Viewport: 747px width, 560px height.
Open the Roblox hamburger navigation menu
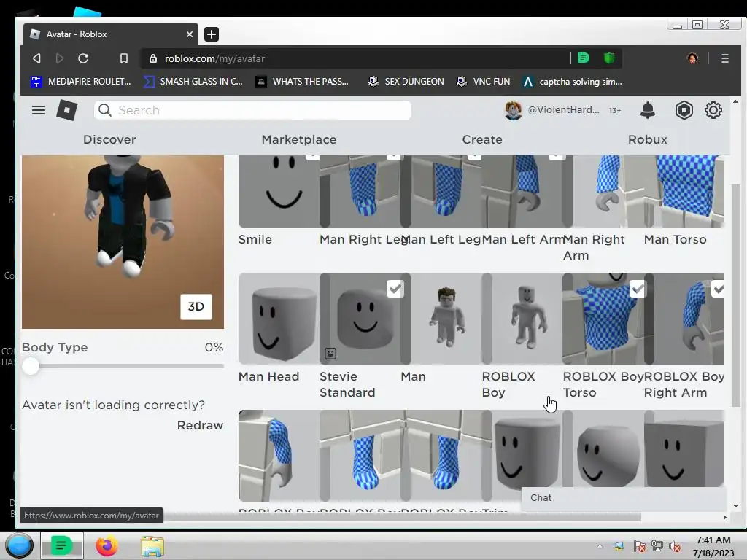39,111
